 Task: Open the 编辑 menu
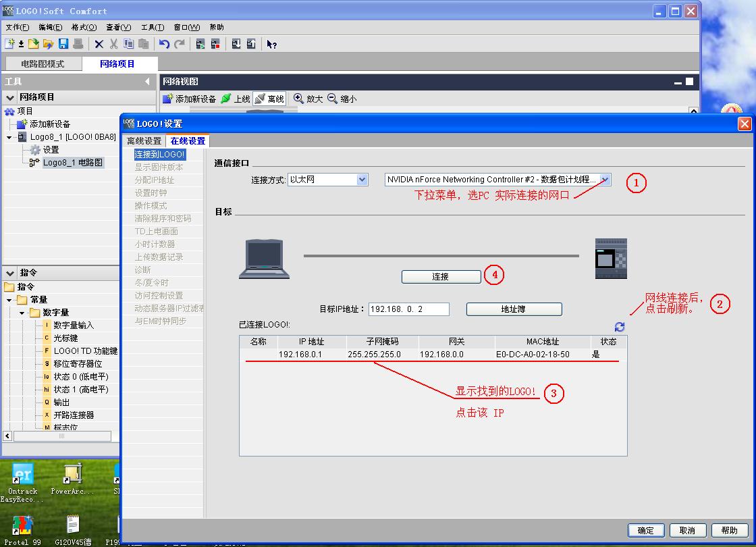[x=51, y=28]
